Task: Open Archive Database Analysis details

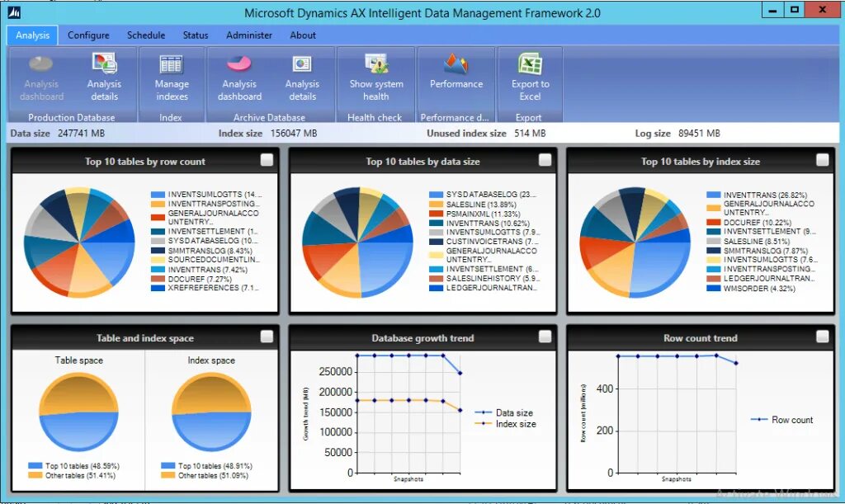Action: click(x=302, y=77)
